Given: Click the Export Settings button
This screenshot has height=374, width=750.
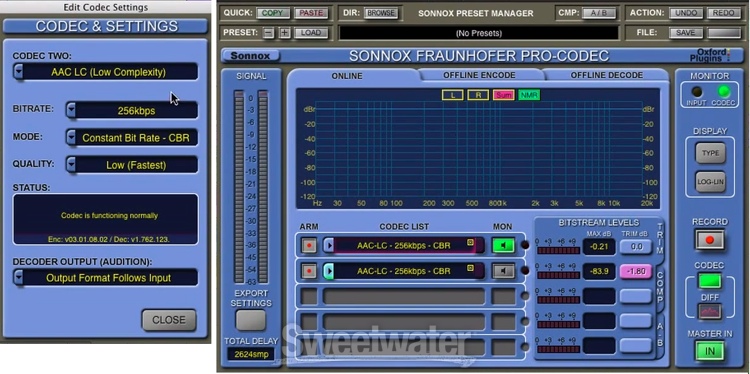Looking at the screenshot, I should pos(250,319).
